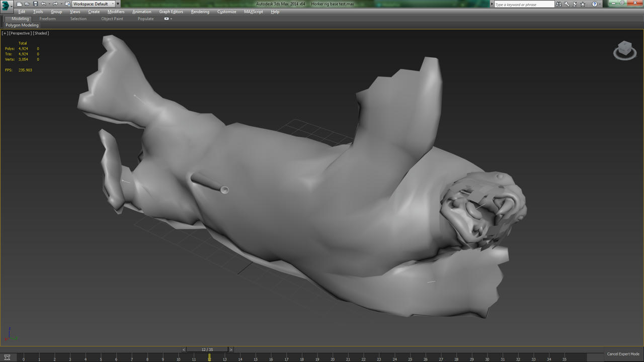Open Subscription Center wrench icon
This screenshot has height=362, width=644.
[x=567, y=4]
